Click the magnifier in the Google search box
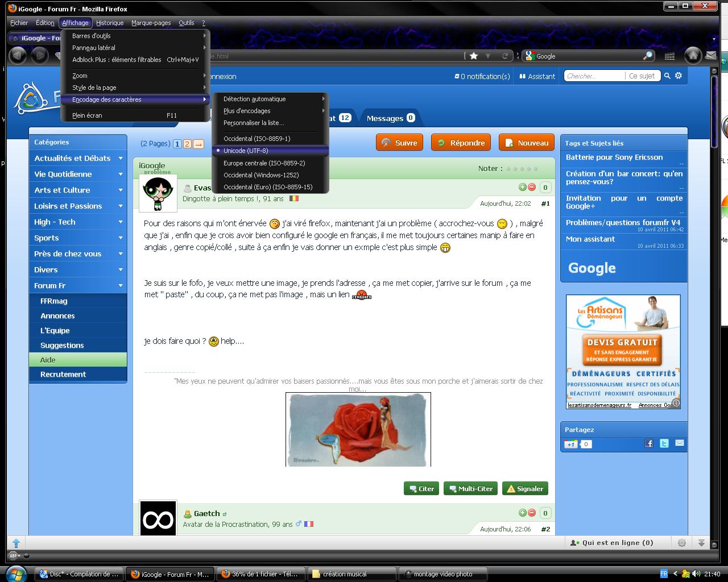Screen dimensions: 728x582 tap(648, 56)
